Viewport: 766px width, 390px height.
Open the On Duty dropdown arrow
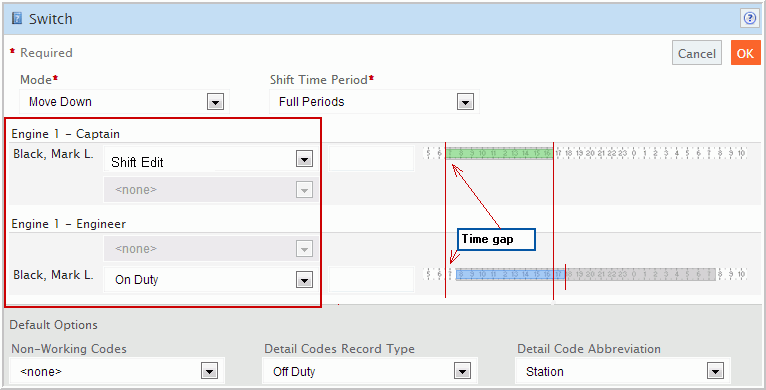(x=304, y=280)
